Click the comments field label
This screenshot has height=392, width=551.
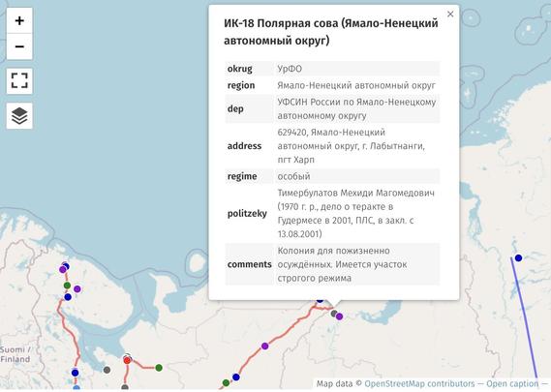pyautogui.click(x=250, y=264)
